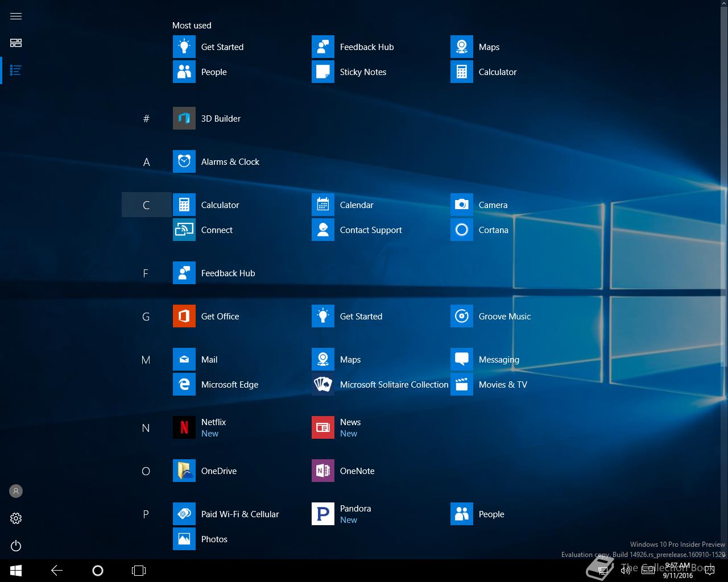Open Action Center notifications
The height and width of the screenshot is (582, 728).
710,571
